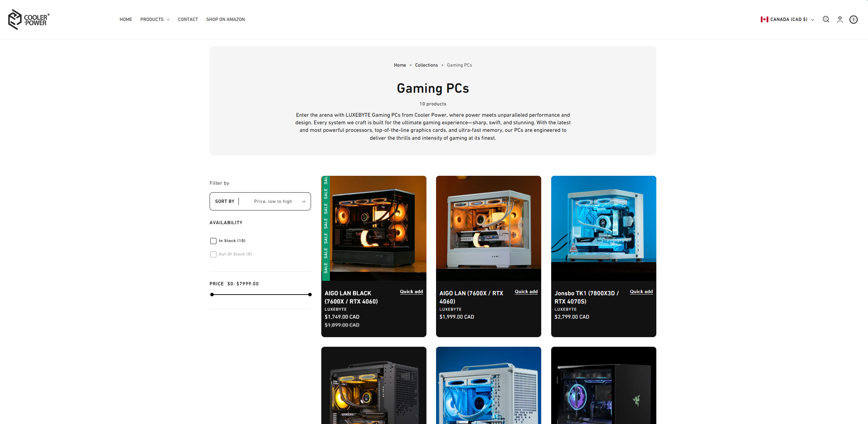The height and width of the screenshot is (424, 868).
Task: Open the Contact nav item
Action: [188, 20]
